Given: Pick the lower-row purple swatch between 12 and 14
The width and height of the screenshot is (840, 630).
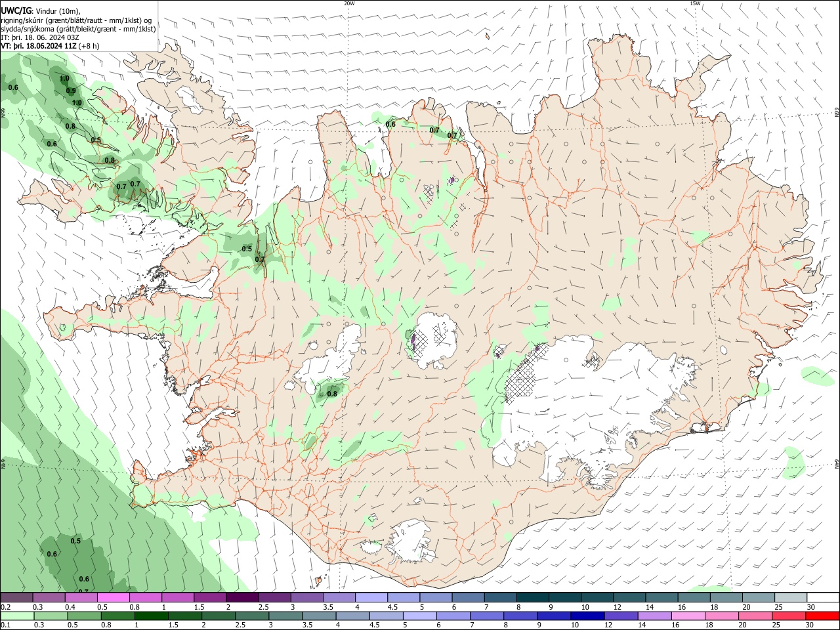Looking at the screenshot, I should pos(620,616).
